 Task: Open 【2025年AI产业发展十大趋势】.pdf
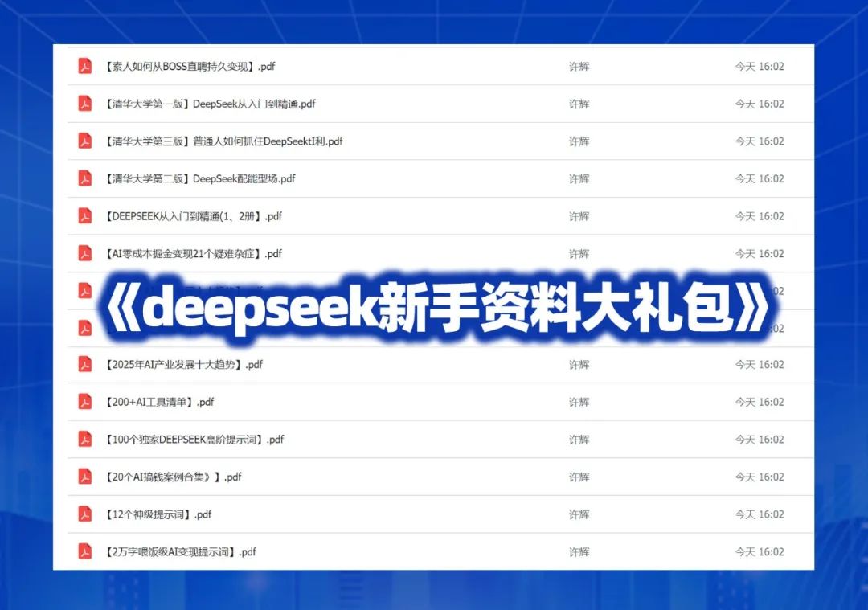(x=183, y=365)
